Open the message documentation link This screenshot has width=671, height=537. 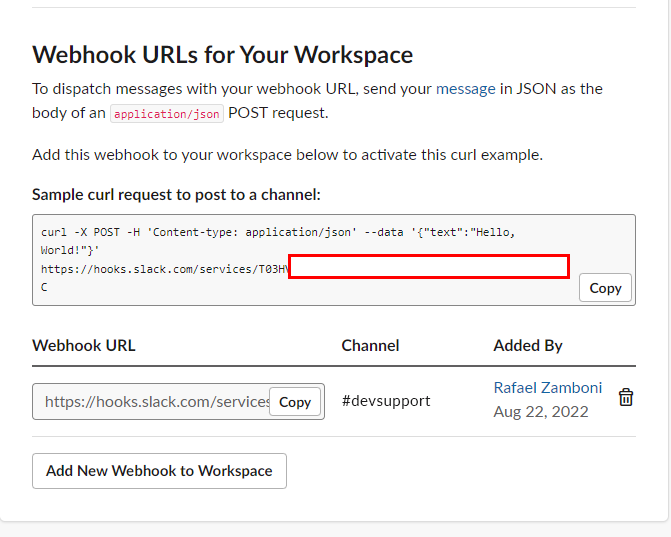[466, 89]
